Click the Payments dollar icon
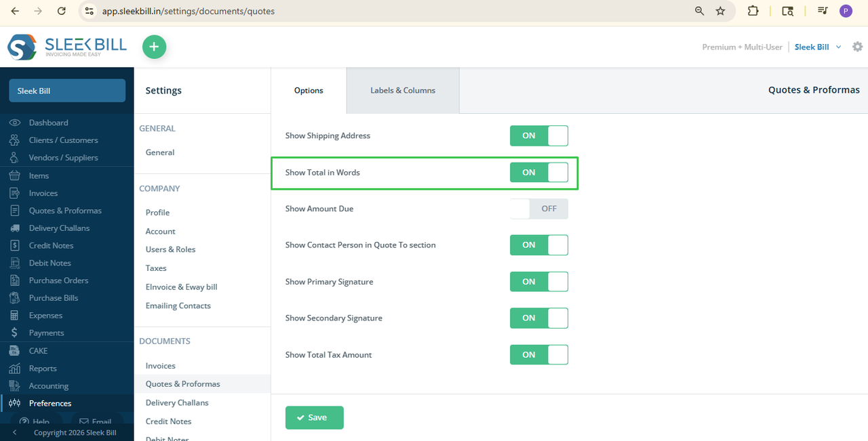Image resolution: width=868 pixels, height=441 pixels. pyautogui.click(x=14, y=333)
